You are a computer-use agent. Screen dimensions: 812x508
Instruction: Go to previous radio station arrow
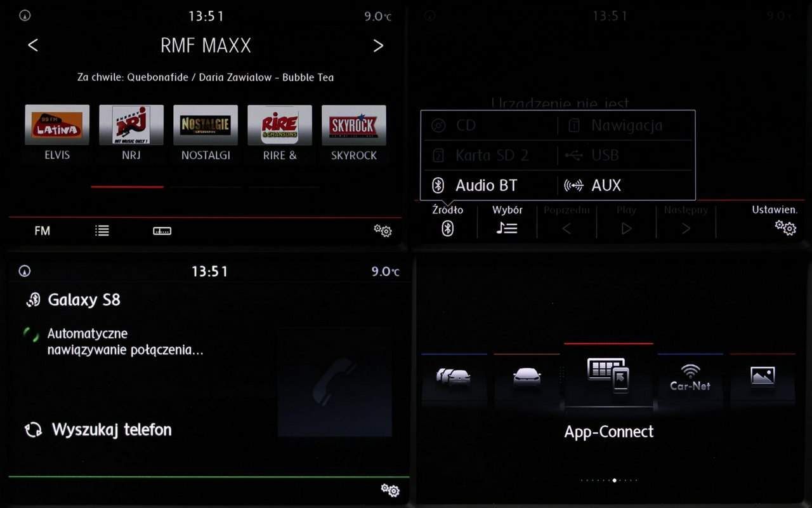point(33,46)
